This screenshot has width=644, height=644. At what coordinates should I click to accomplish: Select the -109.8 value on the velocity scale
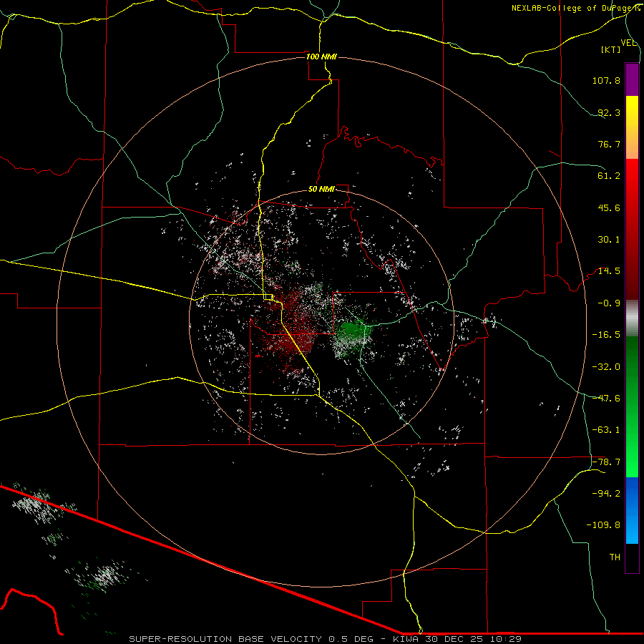604,525
